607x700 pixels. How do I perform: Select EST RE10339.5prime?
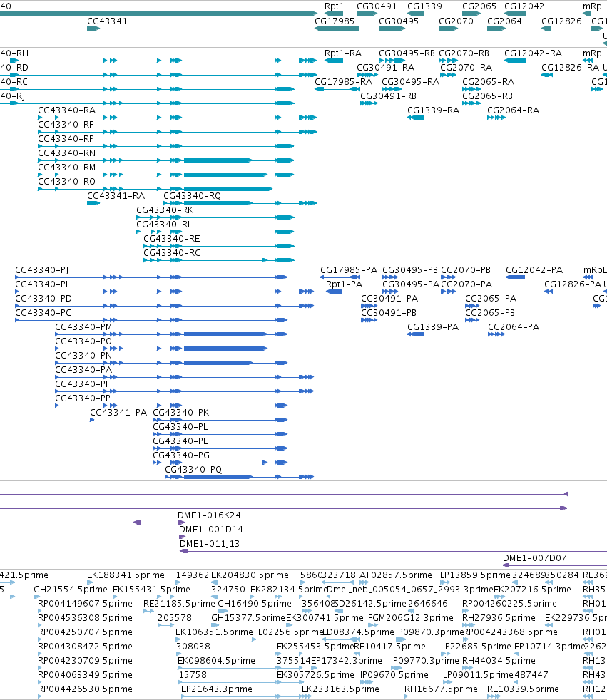(x=523, y=689)
